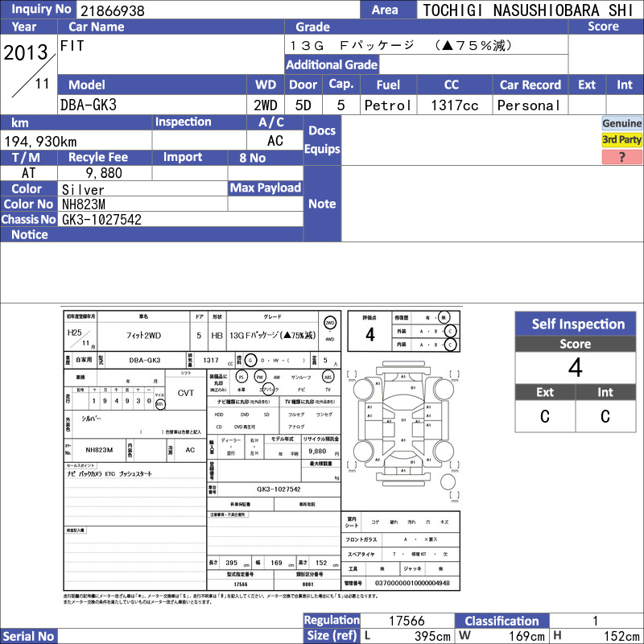
Task: Click the month value 11 under the year
Action: [42, 84]
